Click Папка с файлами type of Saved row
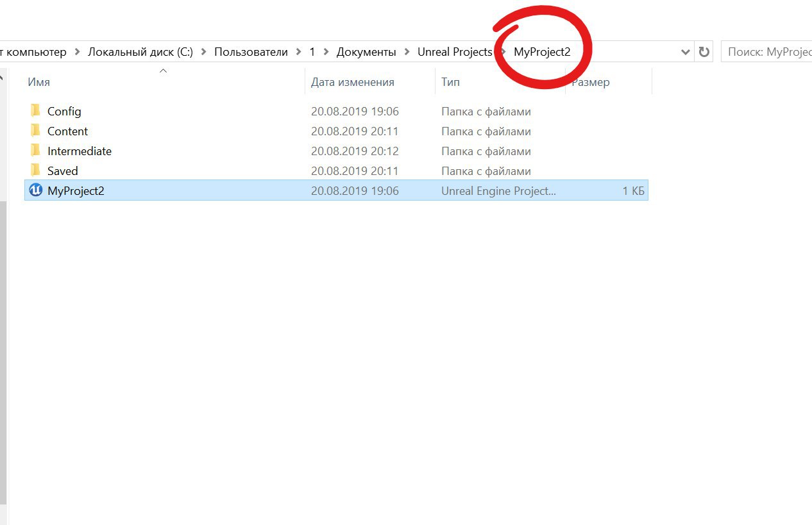The height and width of the screenshot is (525, 812). pyautogui.click(x=486, y=171)
